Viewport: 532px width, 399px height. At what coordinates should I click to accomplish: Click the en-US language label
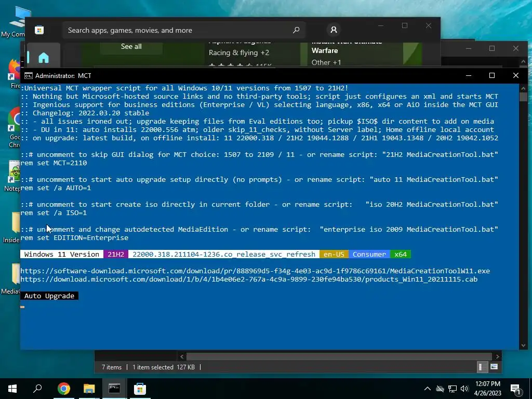point(334,254)
